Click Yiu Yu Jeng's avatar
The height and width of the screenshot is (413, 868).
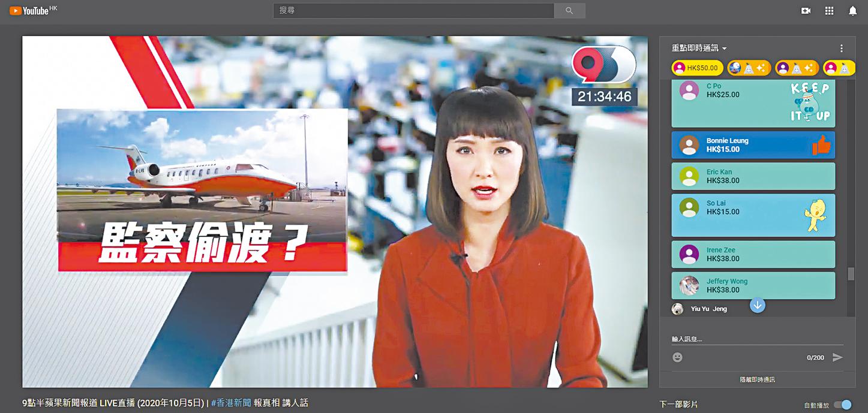(x=677, y=309)
